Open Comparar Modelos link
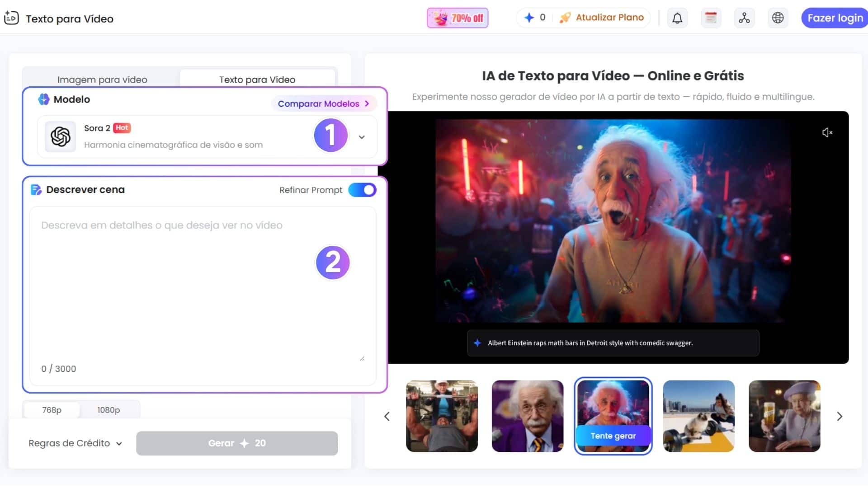The height and width of the screenshot is (488, 868). [x=324, y=103]
